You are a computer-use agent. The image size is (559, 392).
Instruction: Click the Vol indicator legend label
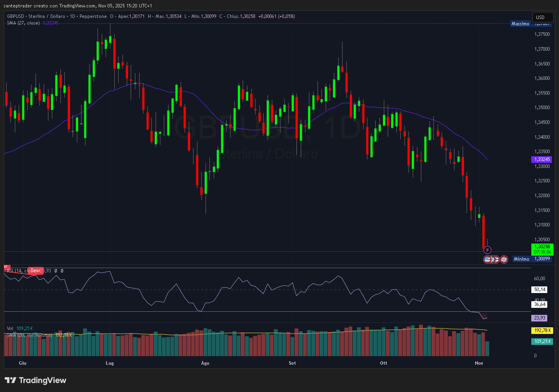coord(10,328)
